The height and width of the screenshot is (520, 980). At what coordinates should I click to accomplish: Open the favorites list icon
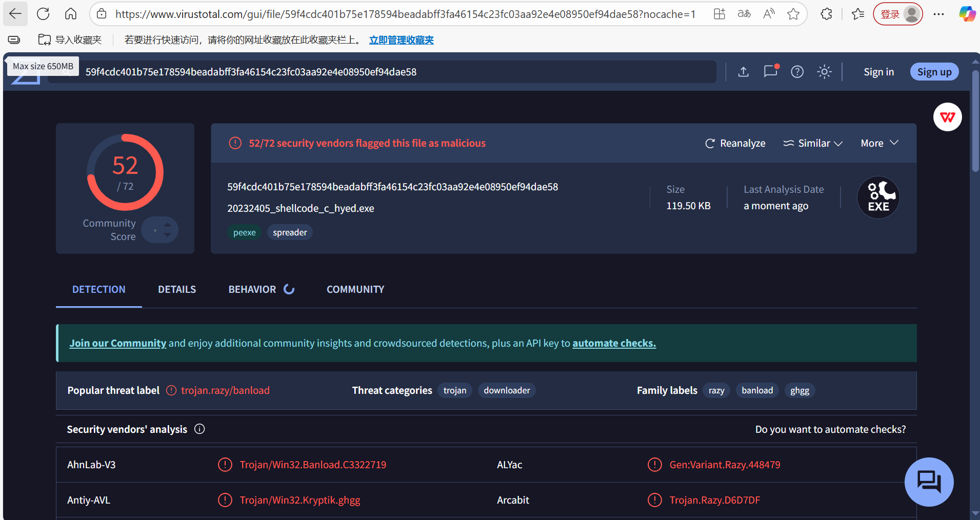[x=857, y=14]
